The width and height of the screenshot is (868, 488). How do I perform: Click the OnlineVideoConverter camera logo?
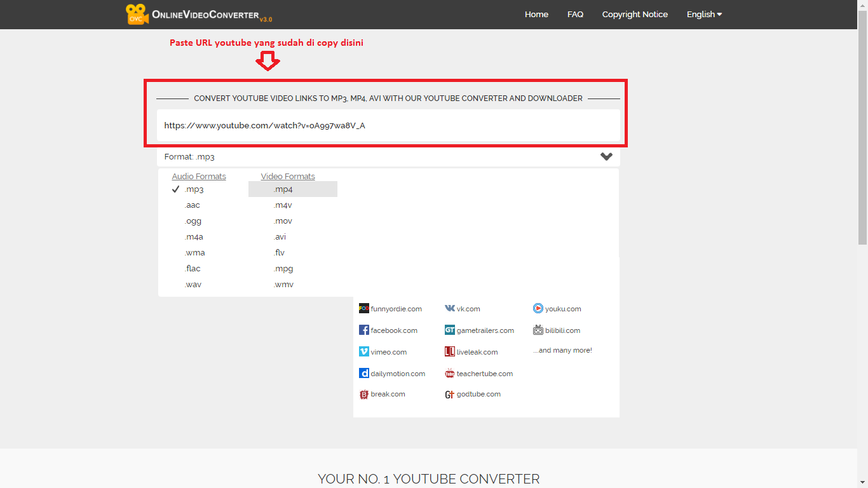pyautogui.click(x=137, y=14)
